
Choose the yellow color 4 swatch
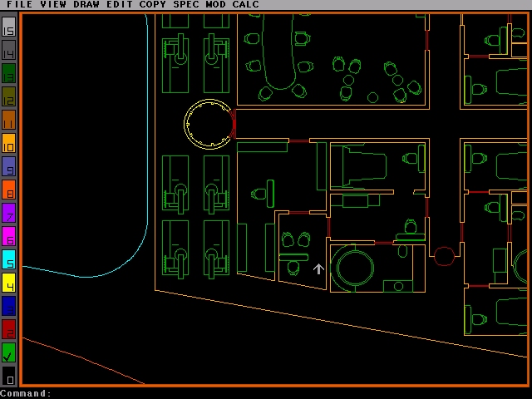[x=8, y=283]
